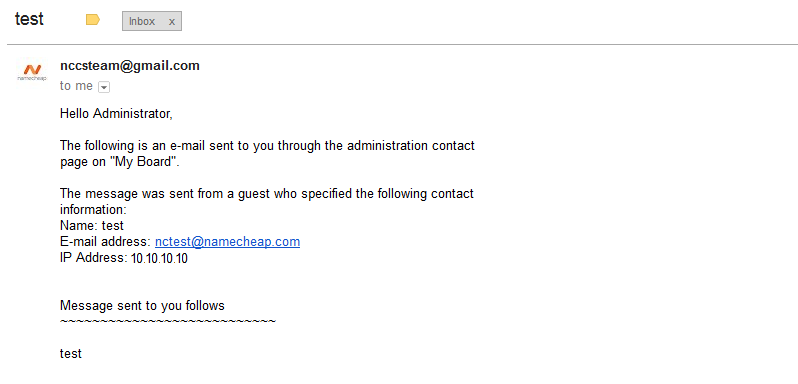The height and width of the screenshot is (384, 798).
Task: Click the "to me" recipient text
Action: [76, 86]
